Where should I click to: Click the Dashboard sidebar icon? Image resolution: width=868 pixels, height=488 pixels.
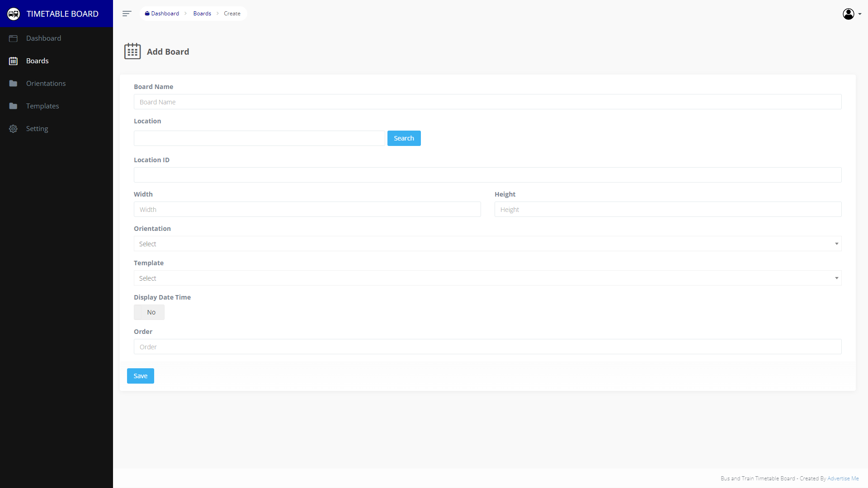[13, 38]
